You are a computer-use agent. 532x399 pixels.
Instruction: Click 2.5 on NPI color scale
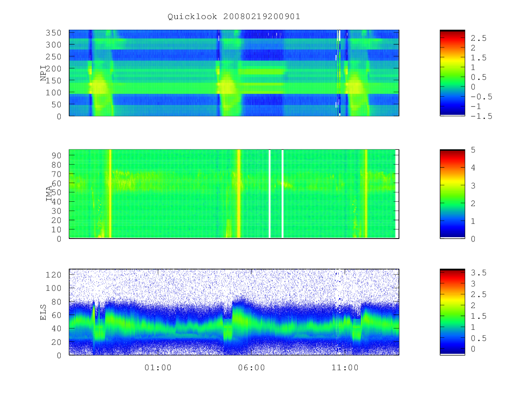coord(478,39)
